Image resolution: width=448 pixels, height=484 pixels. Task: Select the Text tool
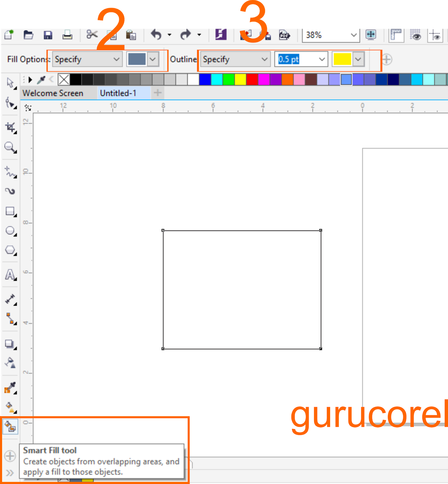click(11, 275)
